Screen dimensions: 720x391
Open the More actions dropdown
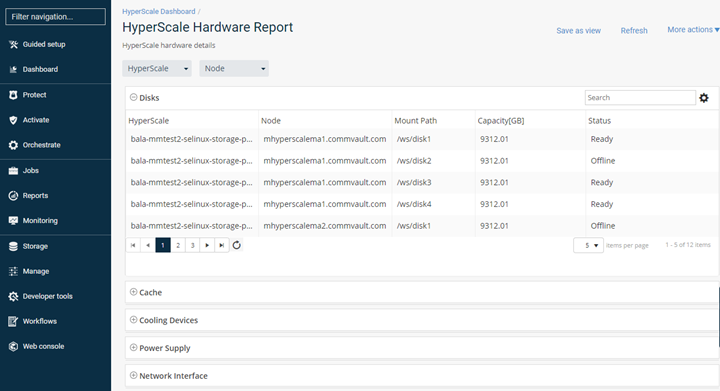(x=693, y=29)
